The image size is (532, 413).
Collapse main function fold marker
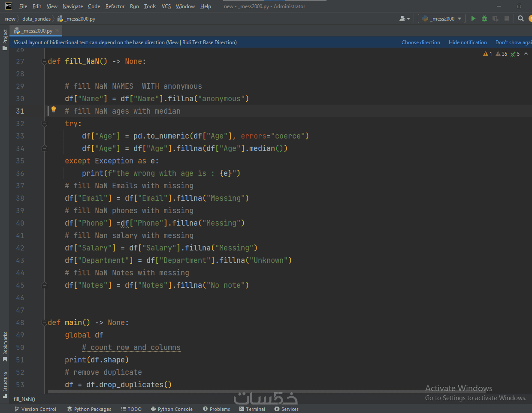click(x=44, y=323)
